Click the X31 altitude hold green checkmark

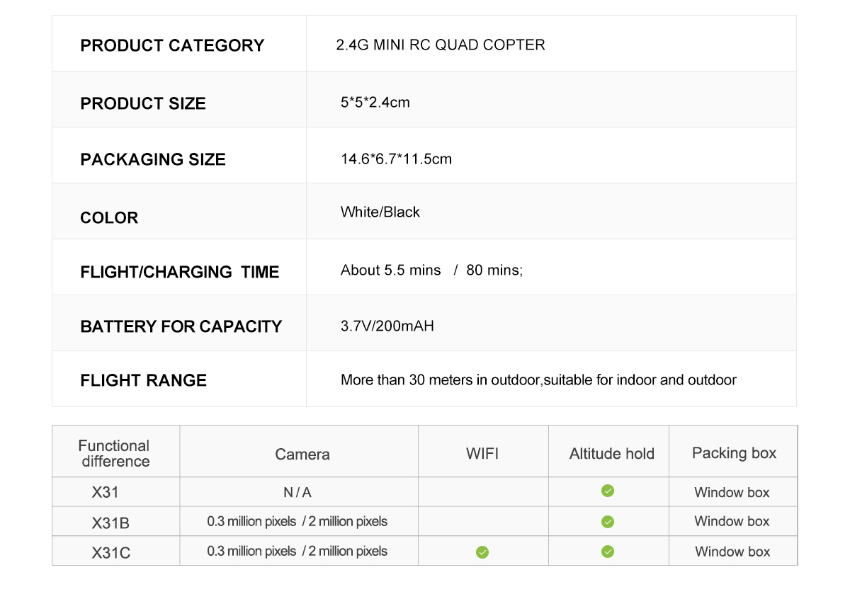[x=608, y=491]
